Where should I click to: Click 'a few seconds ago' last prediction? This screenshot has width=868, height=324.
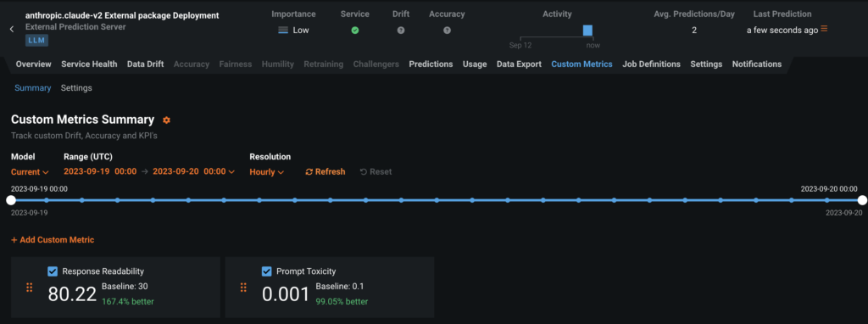pyautogui.click(x=782, y=31)
